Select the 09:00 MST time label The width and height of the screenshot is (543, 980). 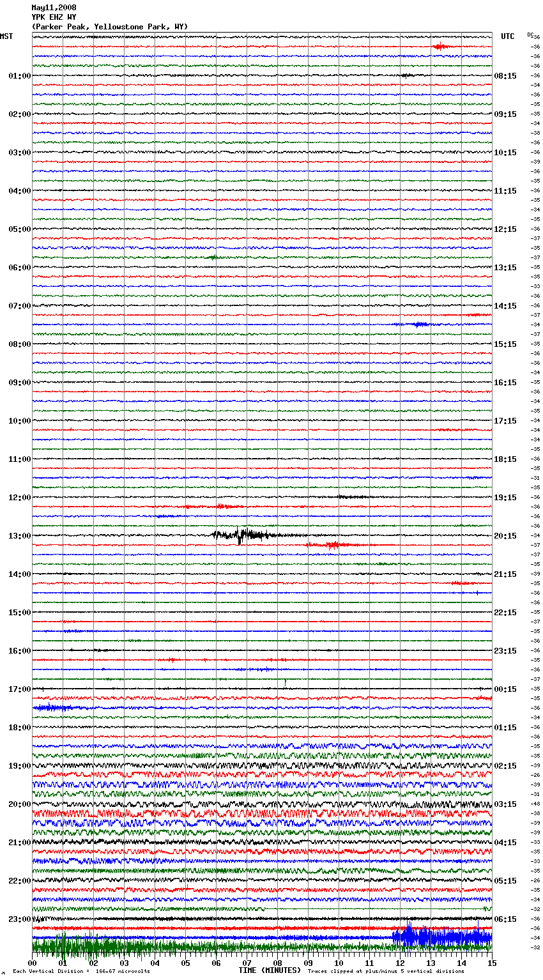click(x=20, y=383)
